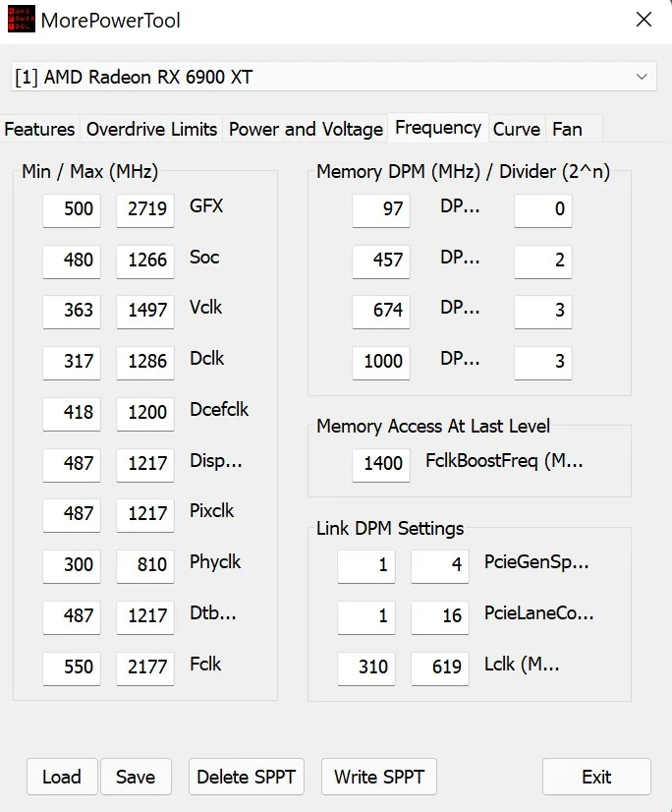
Task: Select the Soc minimum frequency field
Action: tap(72, 261)
